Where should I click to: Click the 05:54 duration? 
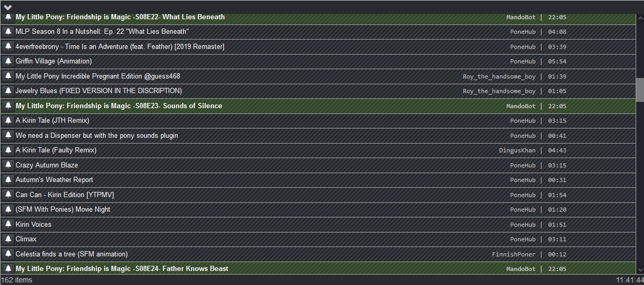[557, 61]
